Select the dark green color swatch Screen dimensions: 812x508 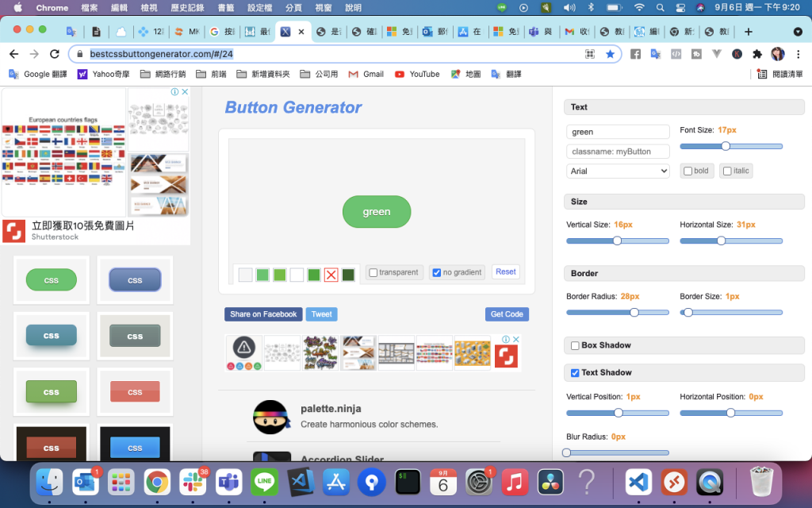click(x=348, y=275)
